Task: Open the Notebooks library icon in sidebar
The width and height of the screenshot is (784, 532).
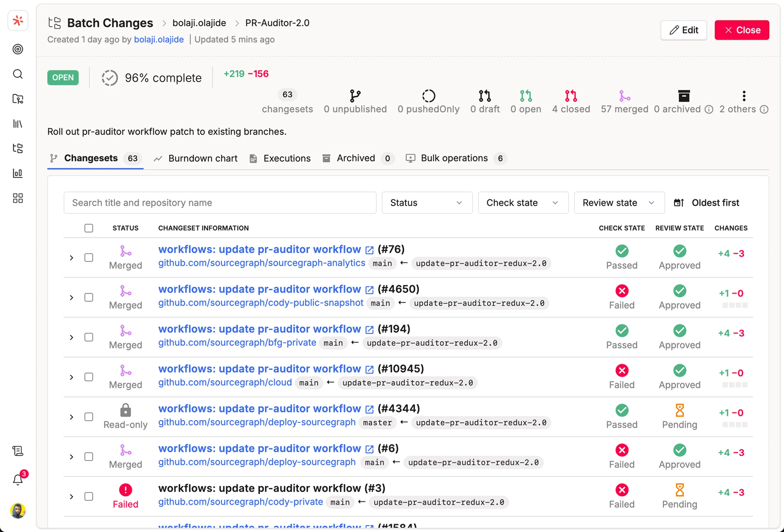Action: (18, 124)
